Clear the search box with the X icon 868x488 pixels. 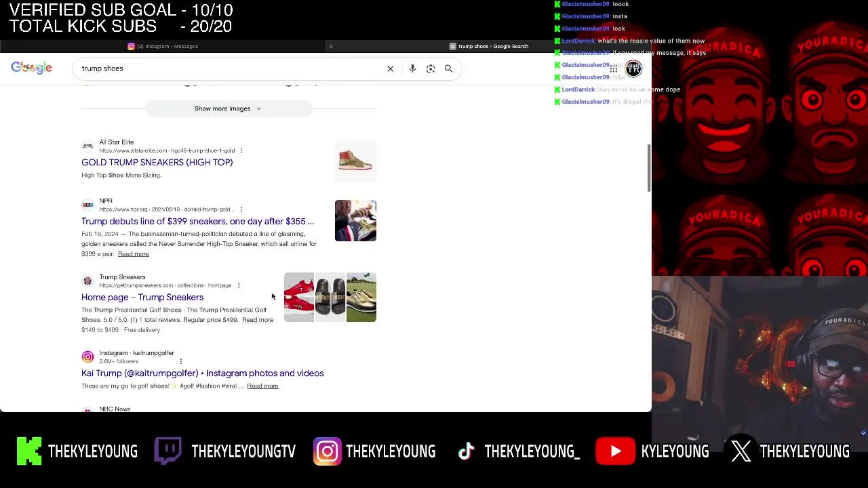click(391, 68)
